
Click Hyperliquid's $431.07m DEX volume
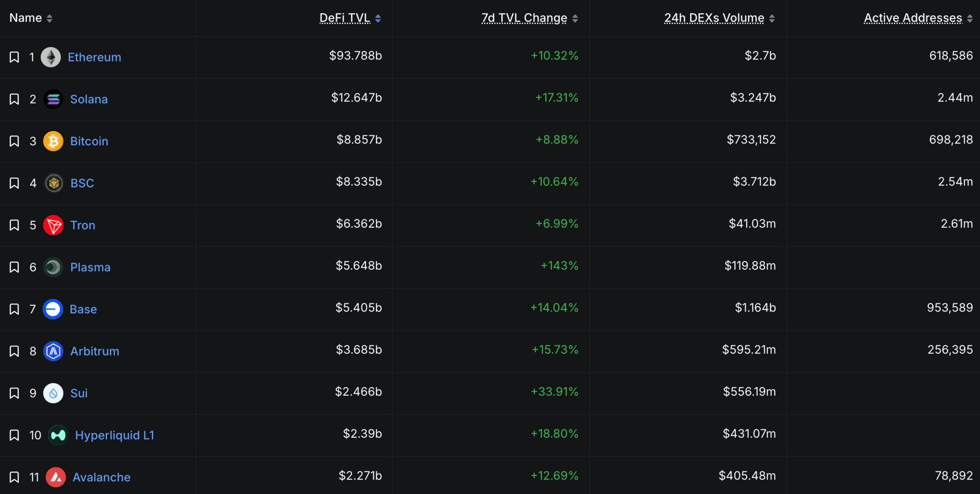(749, 434)
